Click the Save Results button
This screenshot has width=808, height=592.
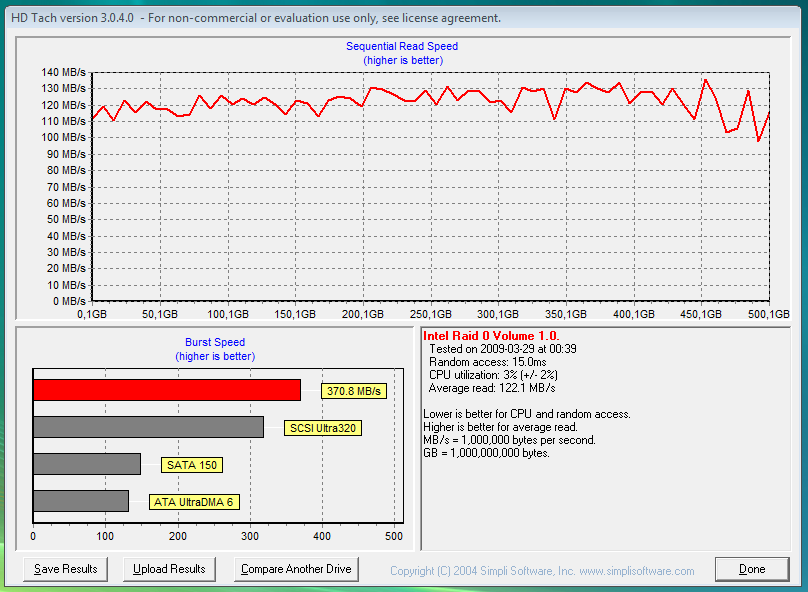[x=66, y=569]
